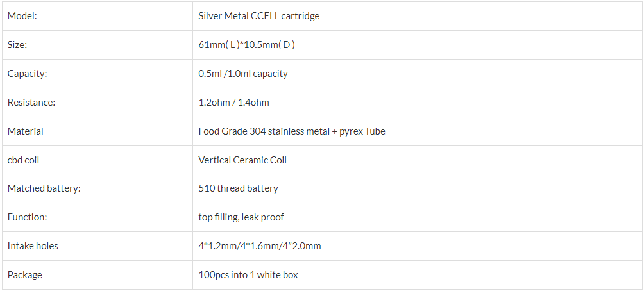The height and width of the screenshot is (291, 644).
Task: Click 'top filling, leak proof' text
Action: 241,217
